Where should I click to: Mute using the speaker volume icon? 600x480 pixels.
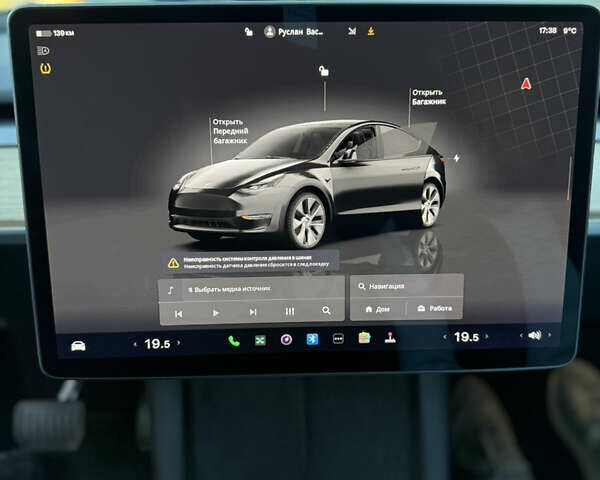[534, 336]
